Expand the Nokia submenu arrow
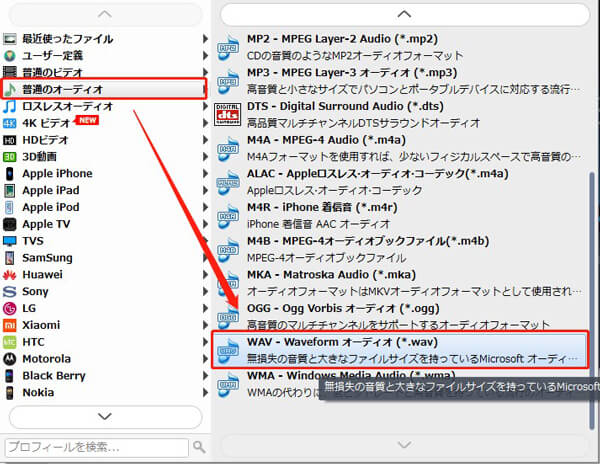 (x=205, y=392)
